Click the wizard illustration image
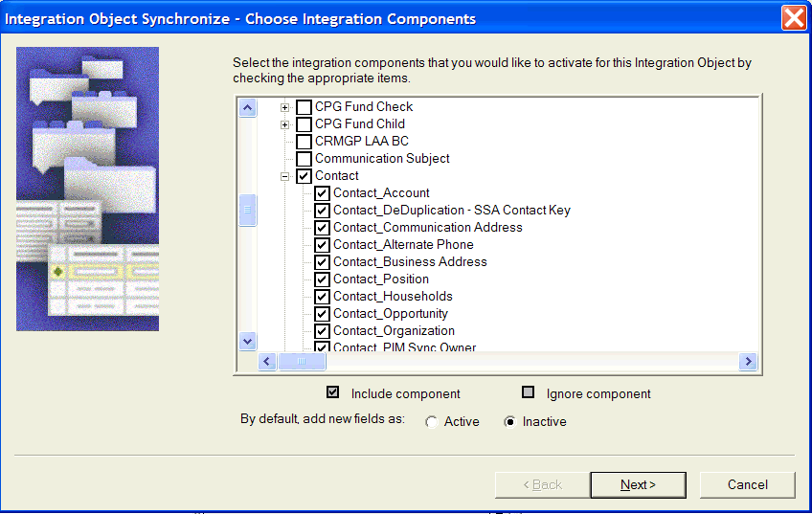The image size is (812, 514). pyautogui.click(x=87, y=189)
